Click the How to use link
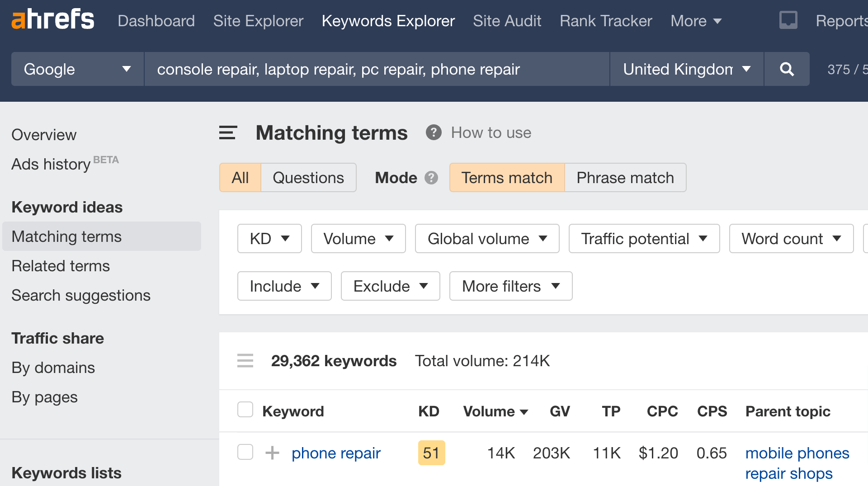The image size is (868, 486). 491,132
